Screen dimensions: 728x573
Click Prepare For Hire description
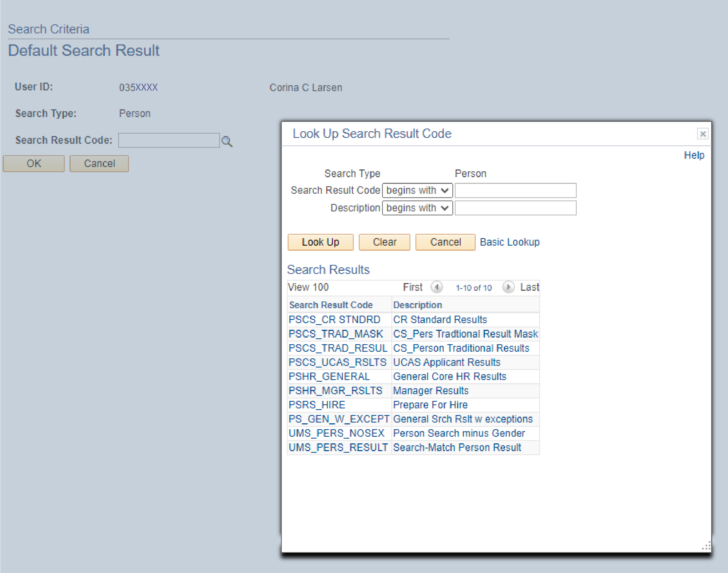(430, 405)
